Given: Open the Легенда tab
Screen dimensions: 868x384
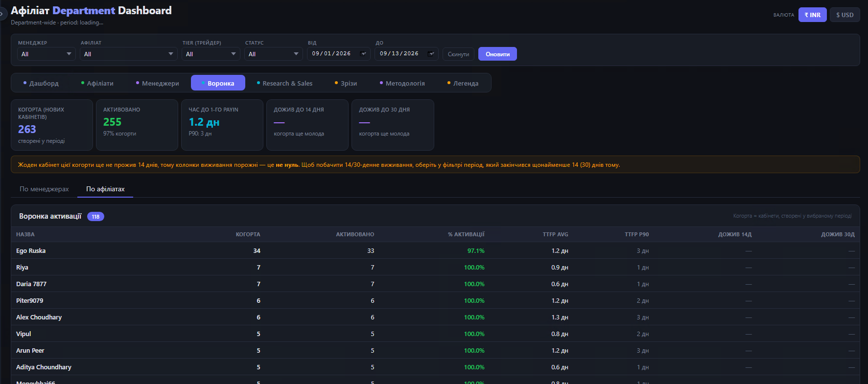Looking at the screenshot, I should pos(463,83).
